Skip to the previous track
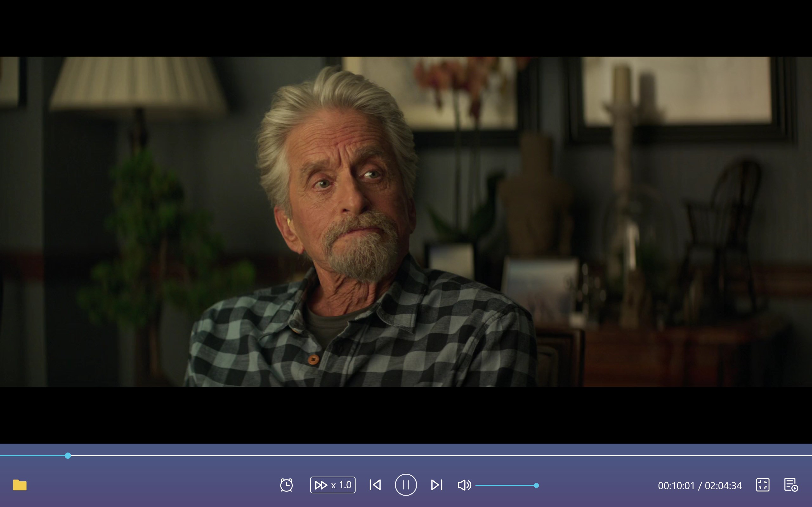 375,485
